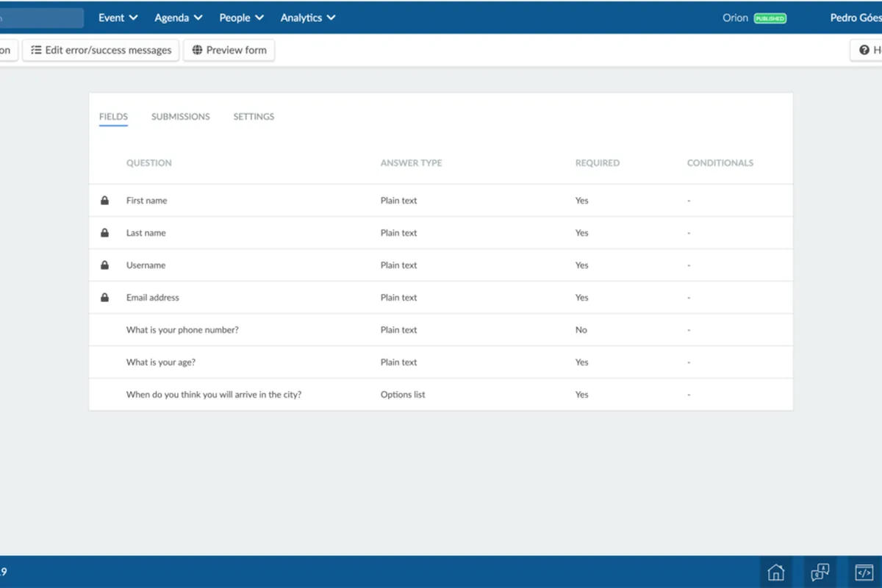This screenshot has width=882, height=588.
Task: Click the Edit error/success messages button
Action: [101, 50]
